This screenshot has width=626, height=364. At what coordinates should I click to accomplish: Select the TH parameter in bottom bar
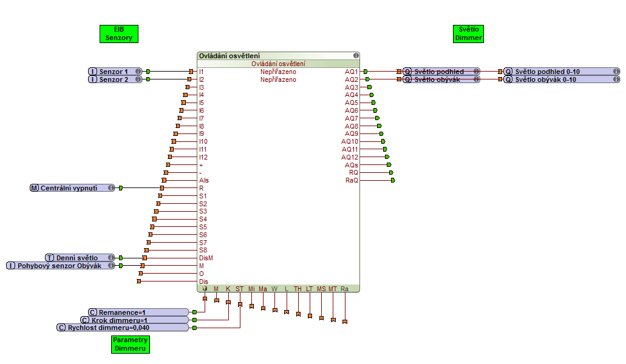pyautogui.click(x=298, y=289)
